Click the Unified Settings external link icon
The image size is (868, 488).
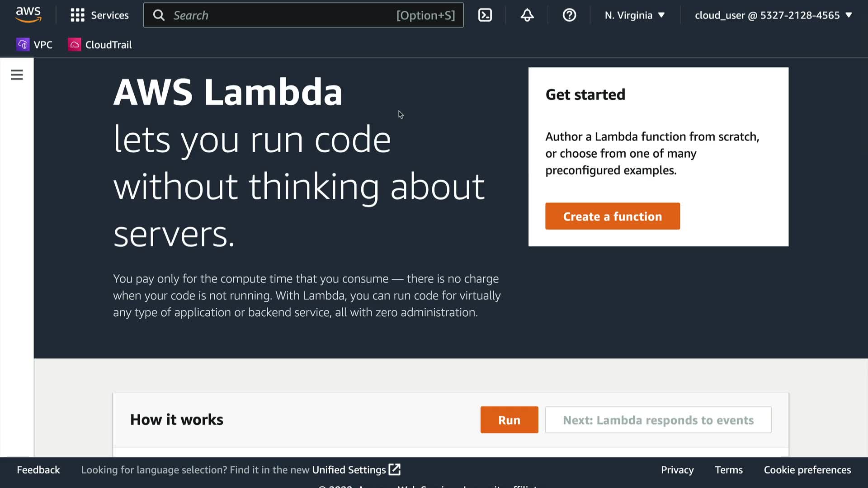(x=395, y=469)
